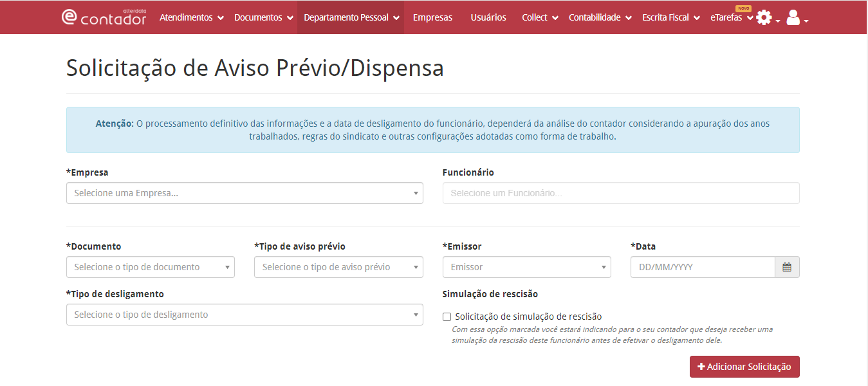Check Solicitação de simulação de rescisão
The height and width of the screenshot is (386, 868).
[x=447, y=317]
